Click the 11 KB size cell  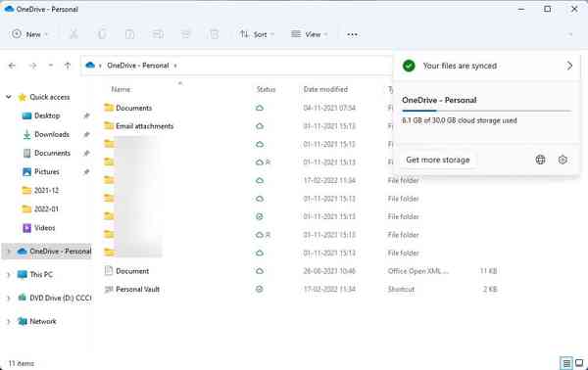(489, 271)
